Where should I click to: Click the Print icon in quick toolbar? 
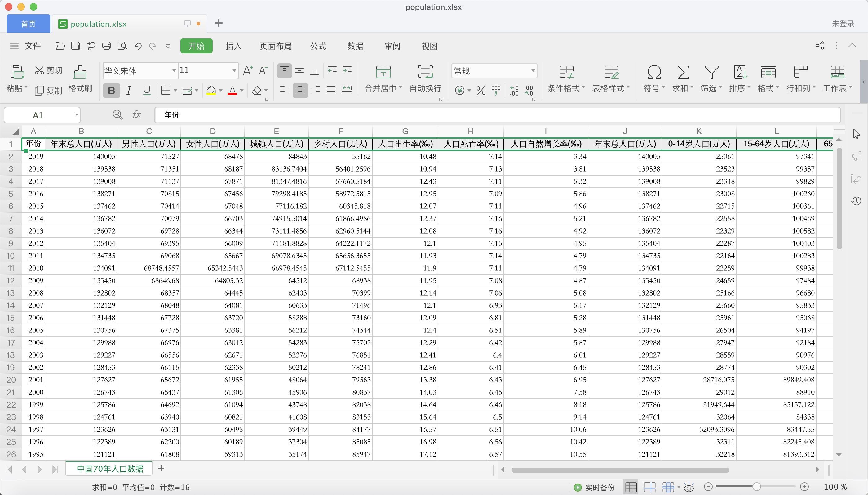107,46
